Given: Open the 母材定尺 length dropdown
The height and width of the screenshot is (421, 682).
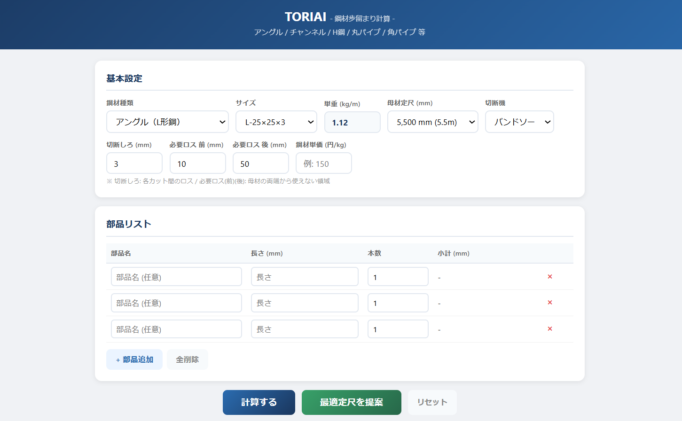Looking at the screenshot, I should 432,122.
